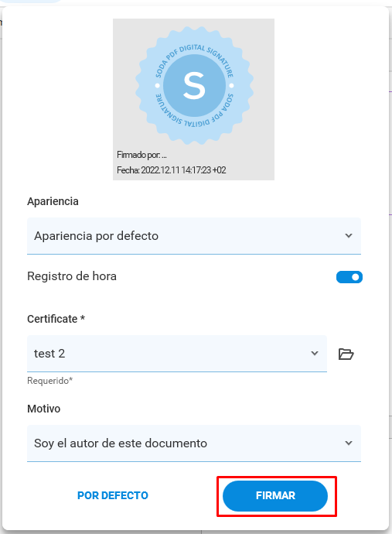Click the white S logo in stamp

pos(194,85)
